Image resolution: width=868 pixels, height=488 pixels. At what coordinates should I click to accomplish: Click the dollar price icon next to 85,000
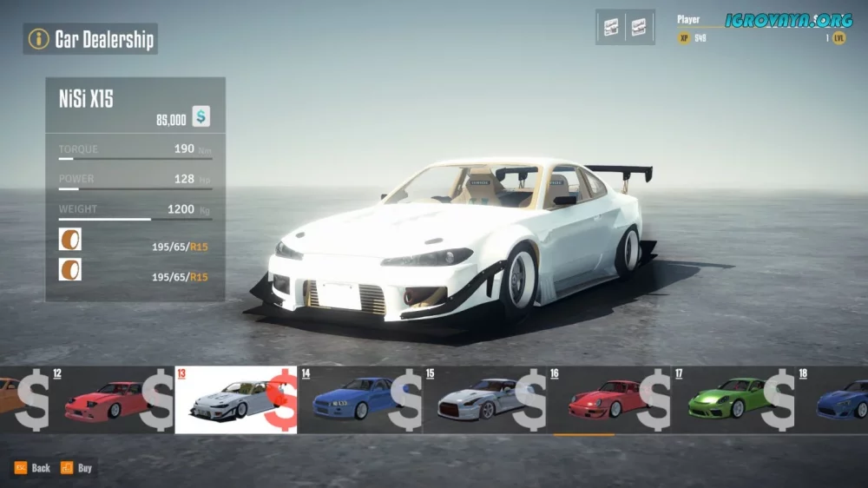click(201, 116)
